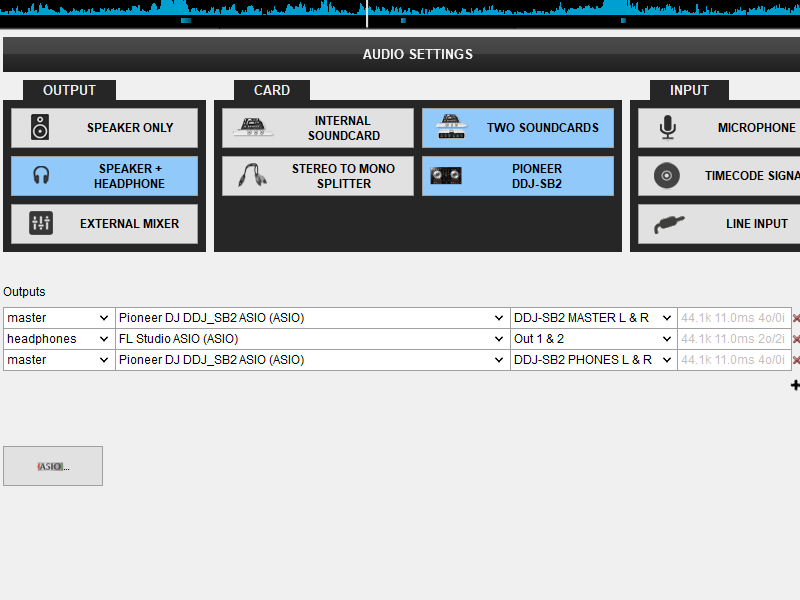Select the Speaker + Headphone output option
Screen dimensions: 800x600
click(x=105, y=176)
